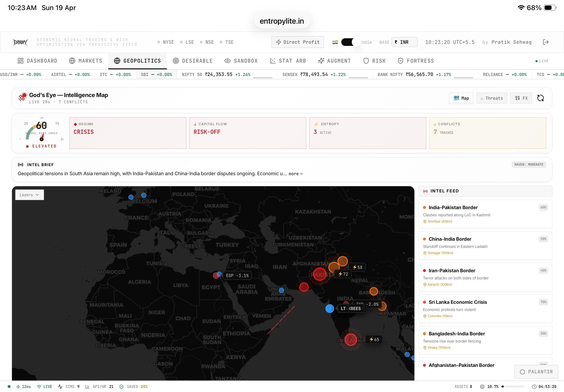Open the INR base currency selector
The height and width of the screenshot is (392, 564).
[x=404, y=42]
